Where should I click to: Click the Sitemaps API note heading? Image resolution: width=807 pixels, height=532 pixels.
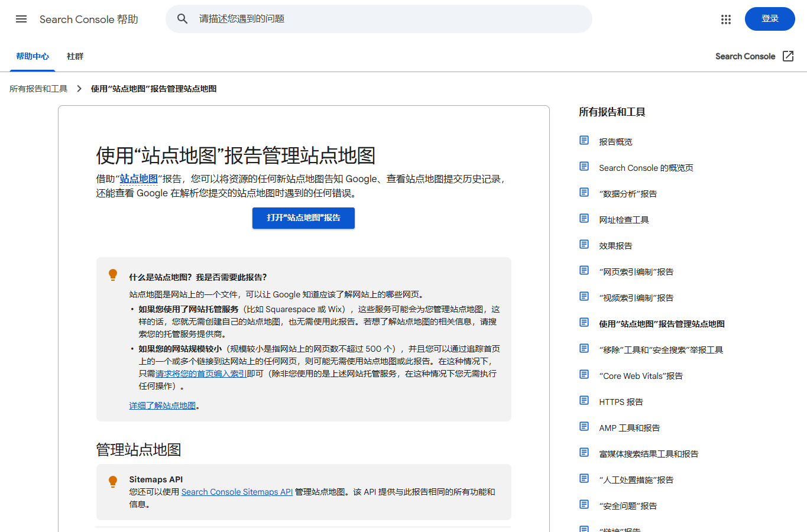click(156, 479)
